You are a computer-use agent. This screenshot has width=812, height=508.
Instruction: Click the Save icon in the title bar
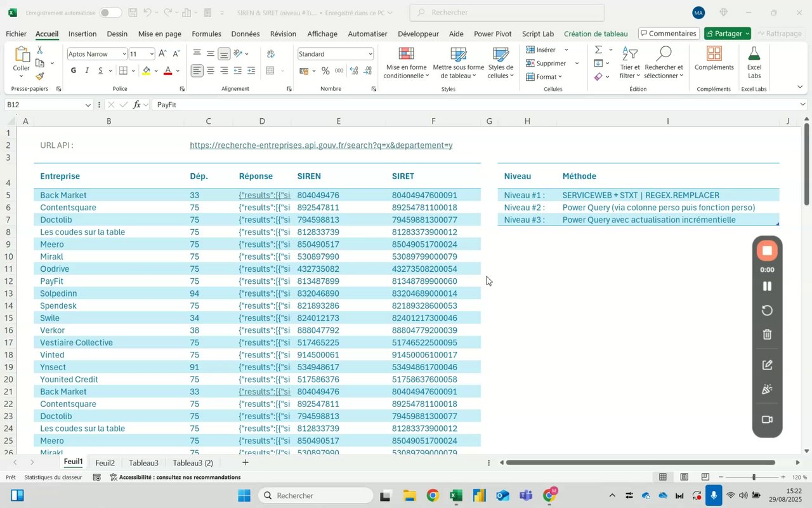click(133, 13)
